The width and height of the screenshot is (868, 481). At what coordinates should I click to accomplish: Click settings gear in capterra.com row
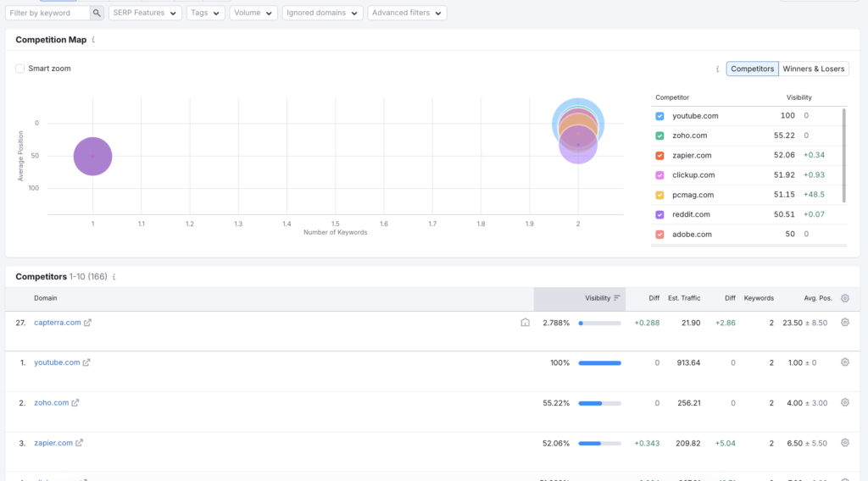coord(845,323)
